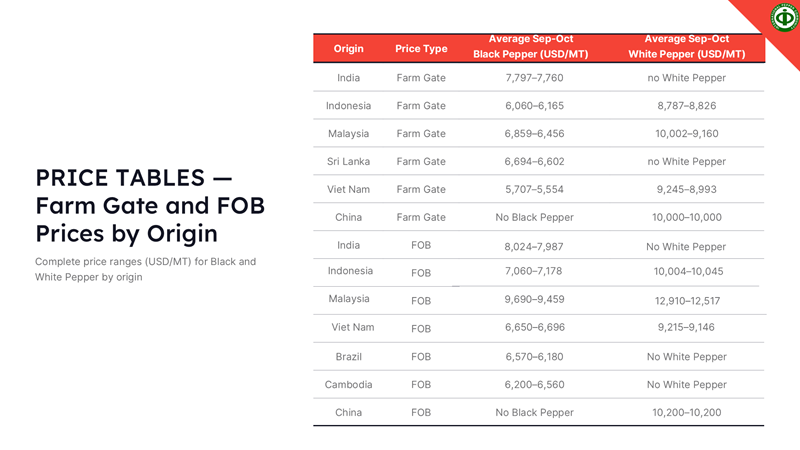Image resolution: width=800 pixels, height=450 pixels.
Task: Click the white pepper value 10,200–10,200
Action: click(x=686, y=412)
